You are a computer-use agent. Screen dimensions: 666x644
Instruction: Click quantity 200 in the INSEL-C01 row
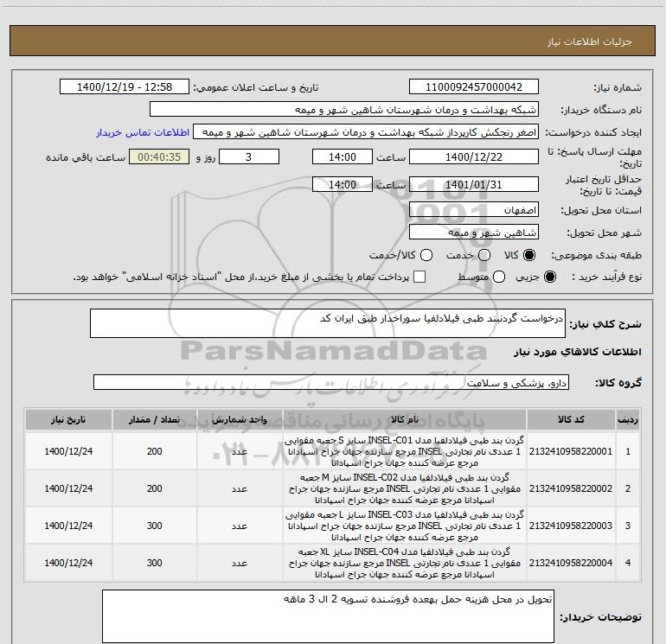[155, 451]
